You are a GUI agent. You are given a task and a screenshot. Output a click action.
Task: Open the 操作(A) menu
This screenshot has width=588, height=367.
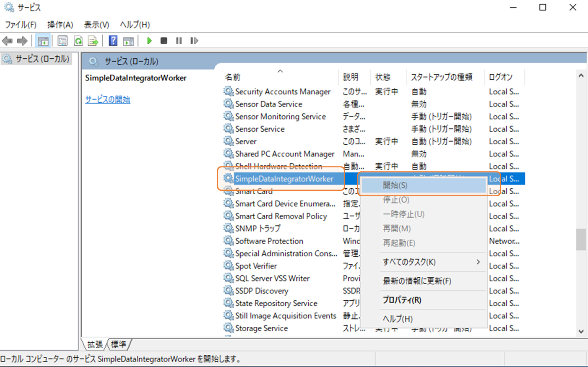[x=60, y=25]
